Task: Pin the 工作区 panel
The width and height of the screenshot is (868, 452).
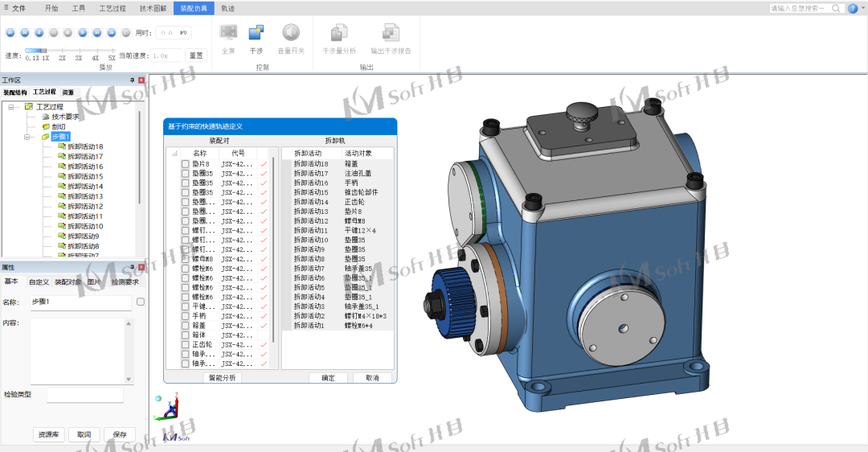Action: coord(133,80)
